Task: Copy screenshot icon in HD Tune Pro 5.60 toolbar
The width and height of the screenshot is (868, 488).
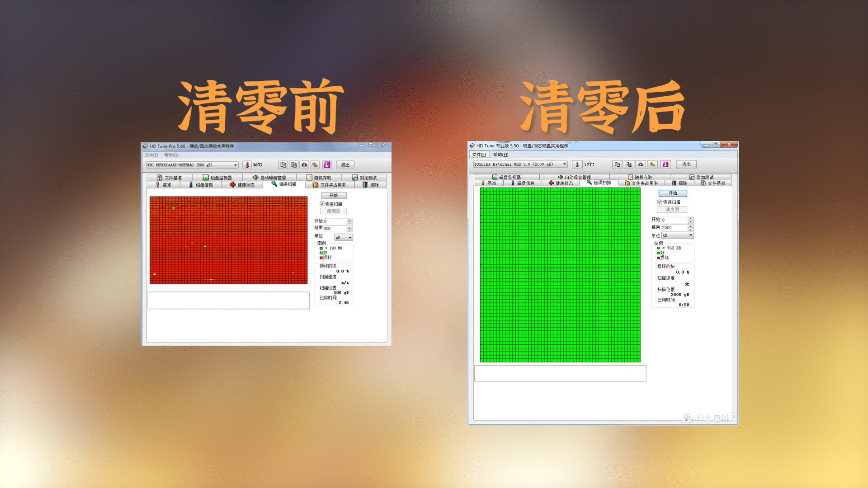Action: point(294,165)
